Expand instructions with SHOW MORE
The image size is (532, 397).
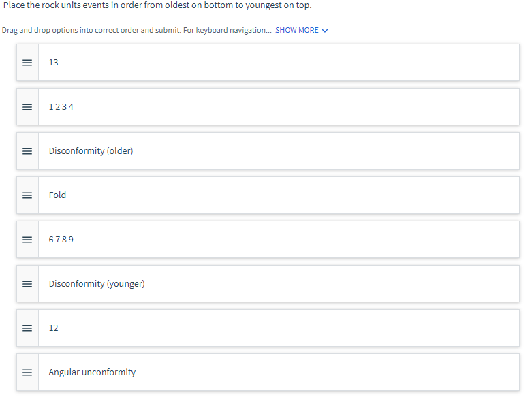pos(296,31)
